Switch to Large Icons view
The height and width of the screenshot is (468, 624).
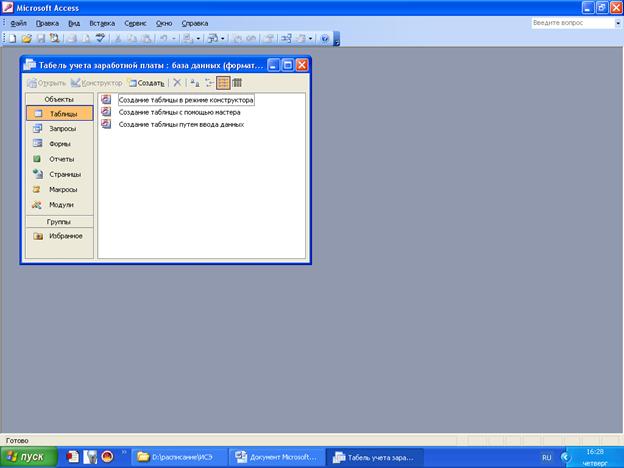tap(195, 83)
